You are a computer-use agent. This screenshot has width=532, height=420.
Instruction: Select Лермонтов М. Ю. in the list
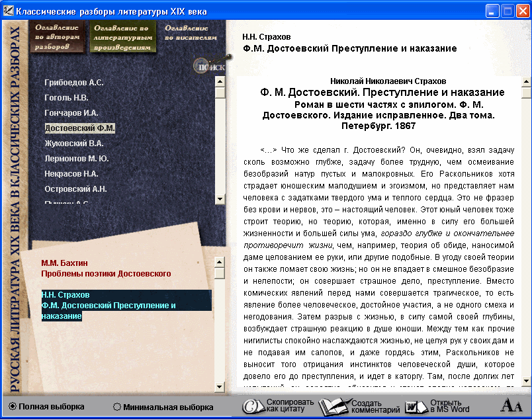tap(76, 159)
